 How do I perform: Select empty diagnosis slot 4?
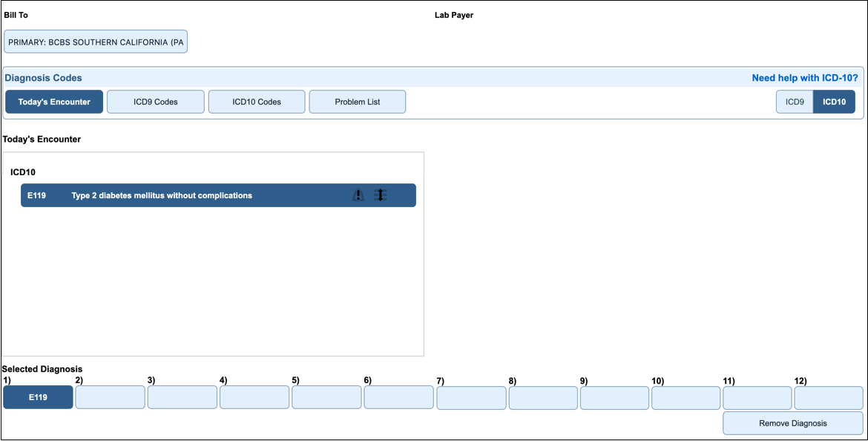click(254, 397)
